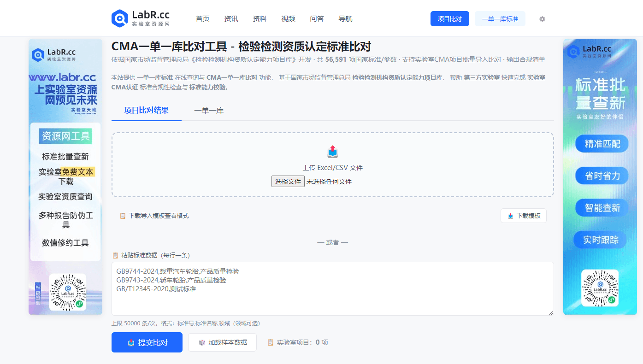This screenshot has width=643, height=364.
Task: Switch to the 一单一库 tab
Action: (209, 111)
